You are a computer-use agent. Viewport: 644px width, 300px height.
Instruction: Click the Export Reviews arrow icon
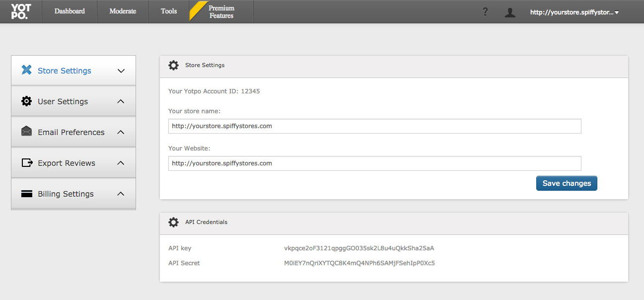point(27,163)
